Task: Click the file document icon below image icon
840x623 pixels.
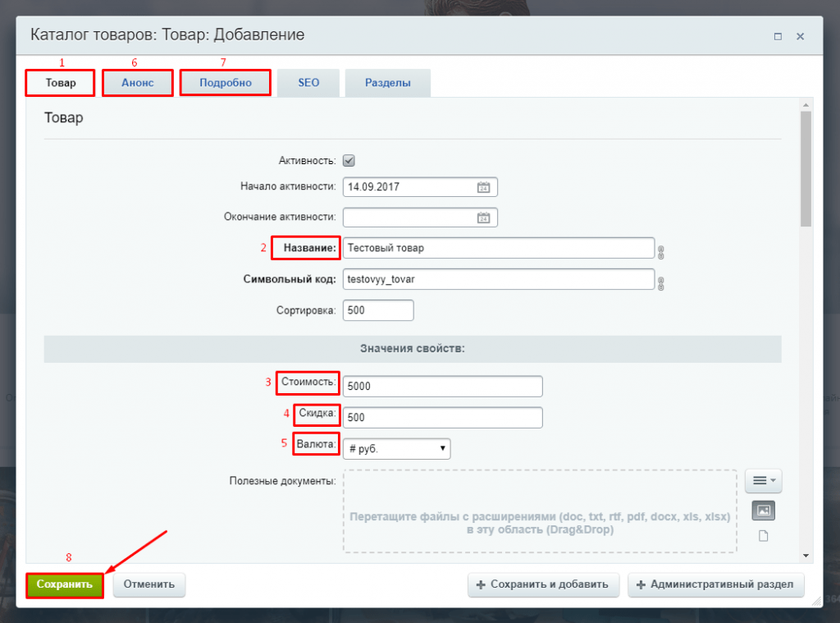Action: tap(763, 536)
